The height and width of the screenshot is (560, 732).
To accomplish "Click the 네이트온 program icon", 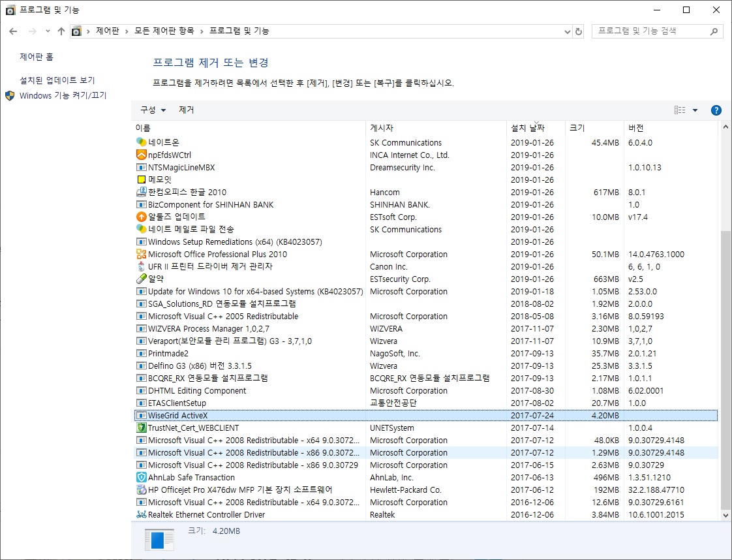I will (x=141, y=142).
